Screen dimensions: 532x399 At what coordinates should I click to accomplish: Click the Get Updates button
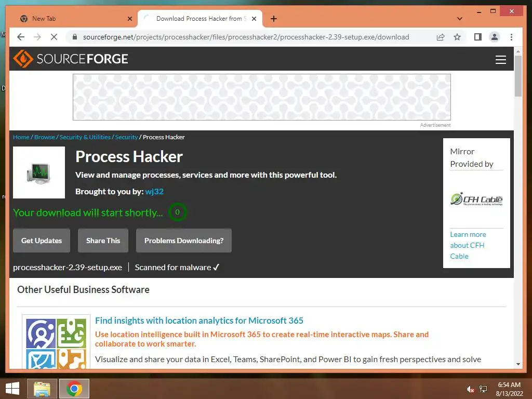click(42, 241)
